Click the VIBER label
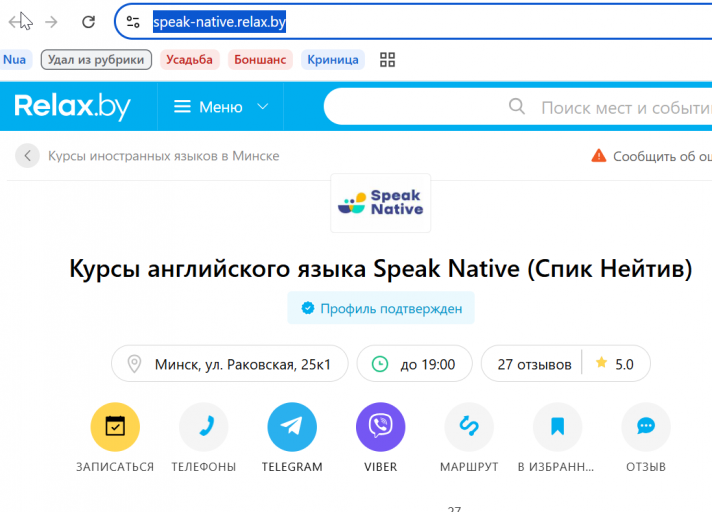This screenshot has height=512, width=712. tap(381, 467)
